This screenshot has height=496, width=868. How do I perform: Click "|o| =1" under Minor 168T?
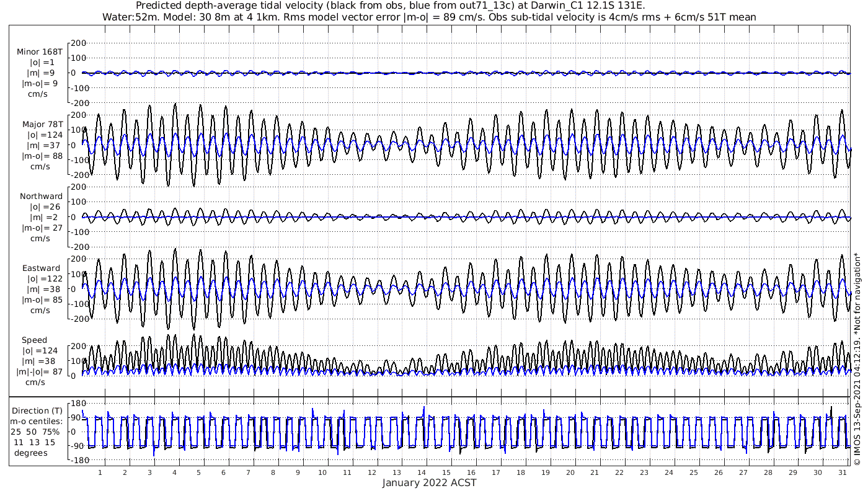coord(41,63)
